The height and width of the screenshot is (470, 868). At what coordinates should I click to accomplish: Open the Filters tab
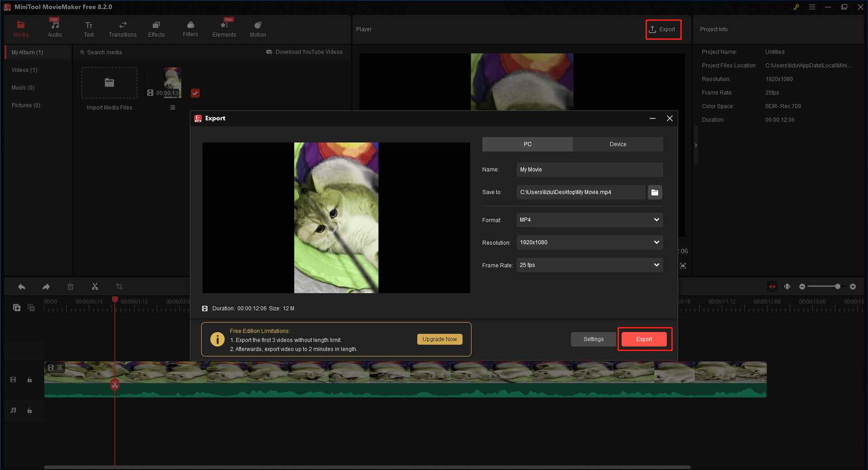[190, 29]
